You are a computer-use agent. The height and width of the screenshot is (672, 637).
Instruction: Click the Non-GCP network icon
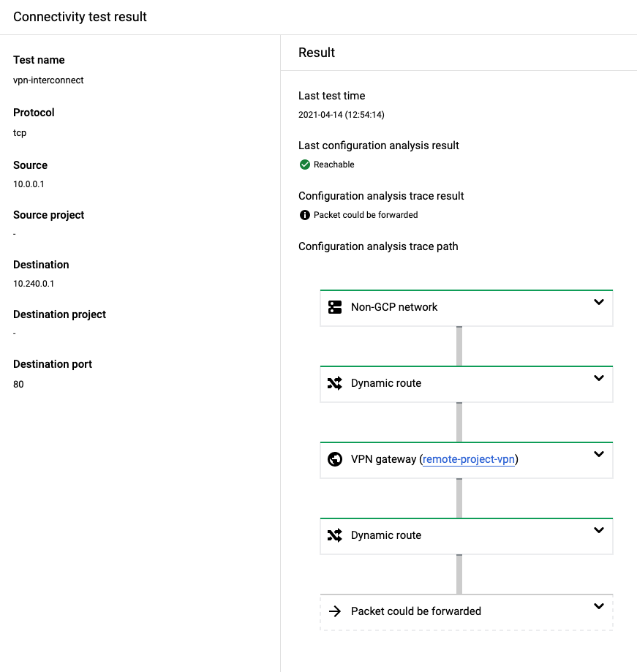tap(335, 307)
